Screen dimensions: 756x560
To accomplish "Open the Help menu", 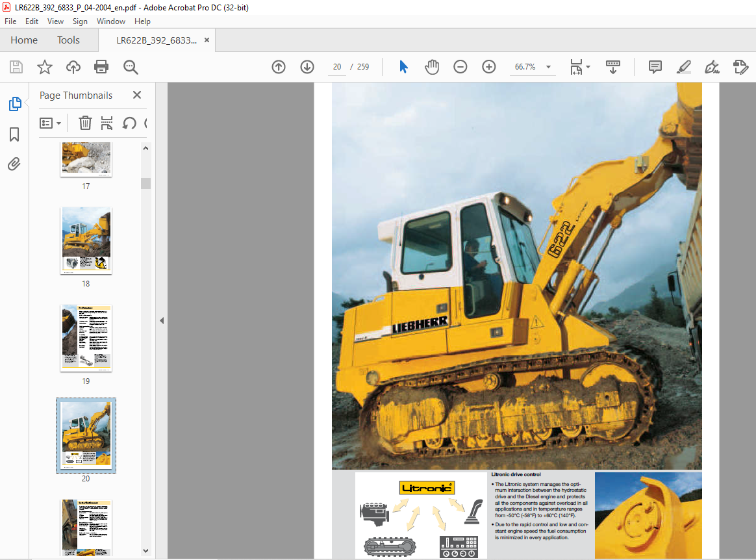I will coord(142,21).
